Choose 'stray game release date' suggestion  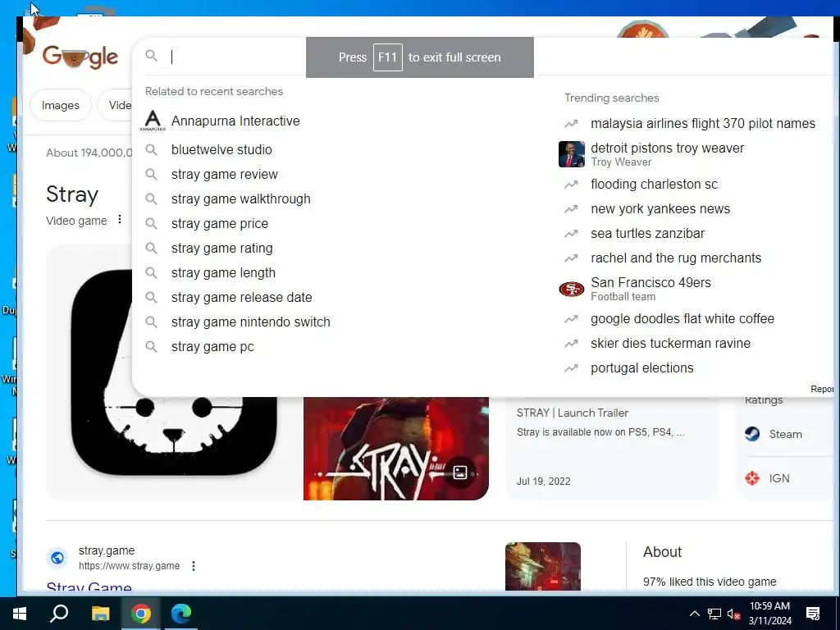242,297
